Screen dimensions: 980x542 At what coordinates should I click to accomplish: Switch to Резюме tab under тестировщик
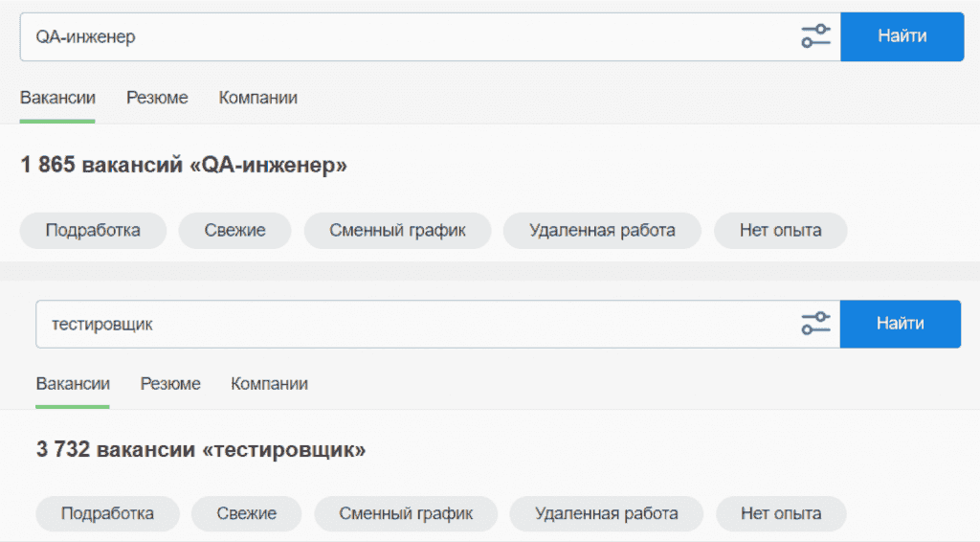(x=170, y=384)
